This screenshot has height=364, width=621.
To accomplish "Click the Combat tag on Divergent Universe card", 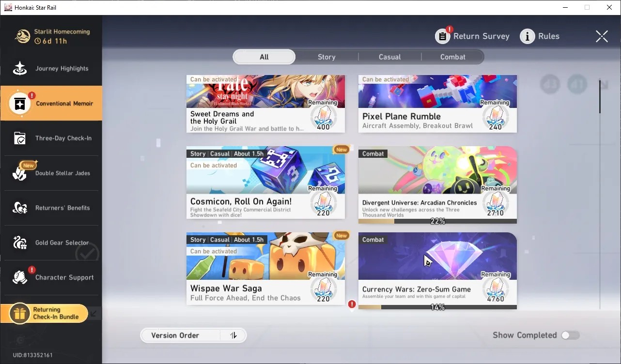I will (x=373, y=154).
